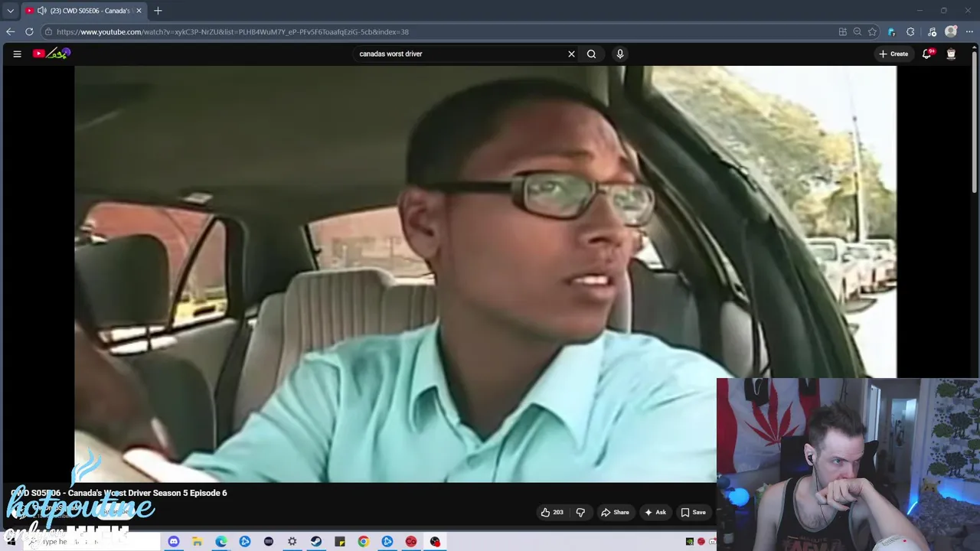
Task: Share this video
Action: 615,512
